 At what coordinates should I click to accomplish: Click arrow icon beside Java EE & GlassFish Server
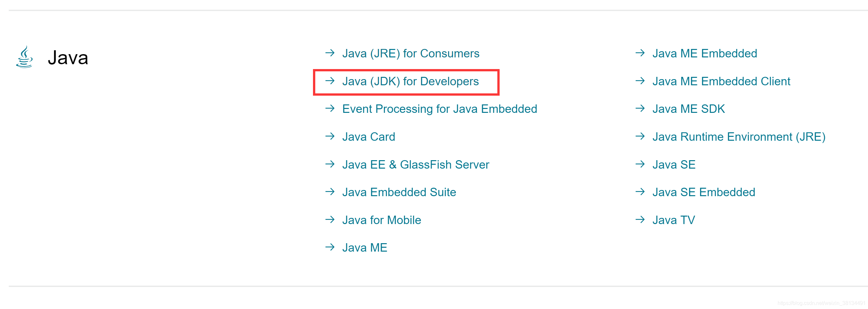pos(330,164)
